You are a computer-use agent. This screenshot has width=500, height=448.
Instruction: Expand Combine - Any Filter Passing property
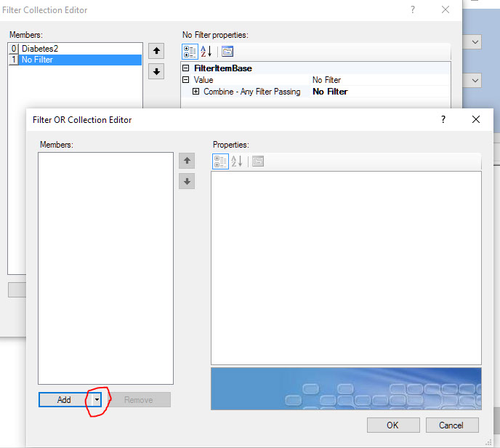195,92
